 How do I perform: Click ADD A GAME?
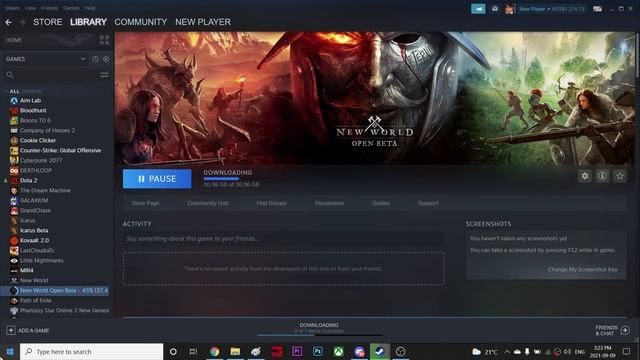(x=33, y=330)
